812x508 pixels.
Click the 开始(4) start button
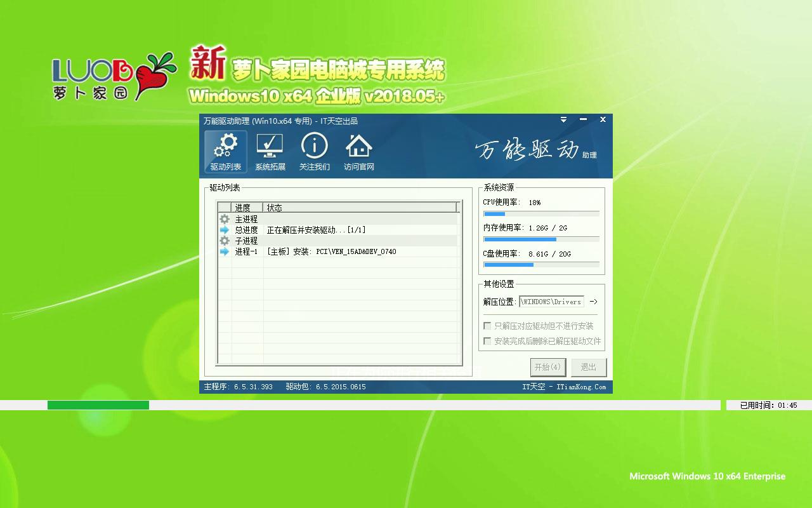click(x=547, y=367)
